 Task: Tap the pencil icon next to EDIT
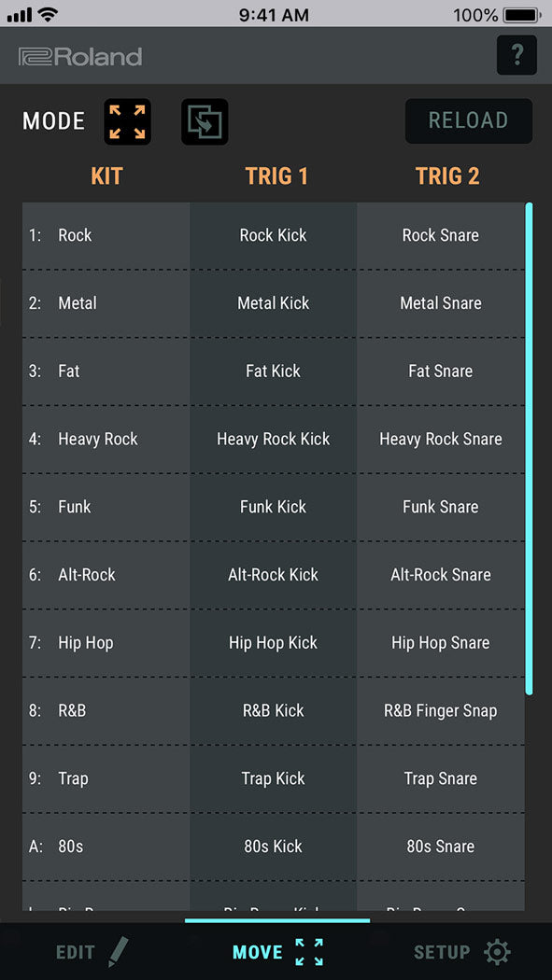pos(118,952)
